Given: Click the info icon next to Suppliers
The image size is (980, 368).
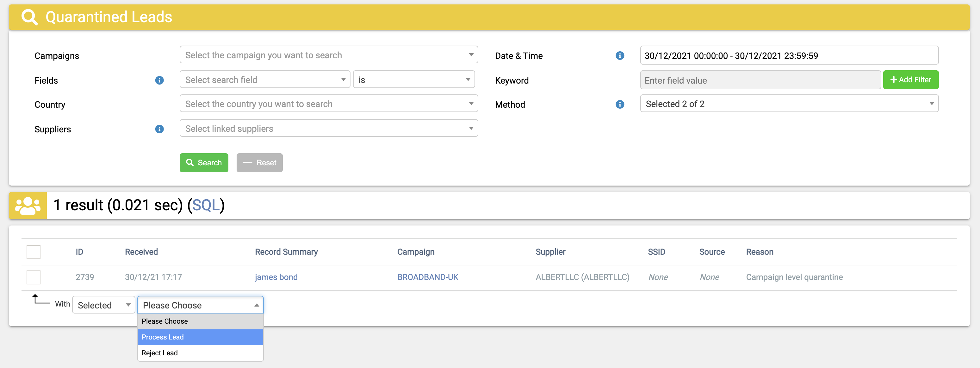Looking at the screenshot, I should point(159,129).
